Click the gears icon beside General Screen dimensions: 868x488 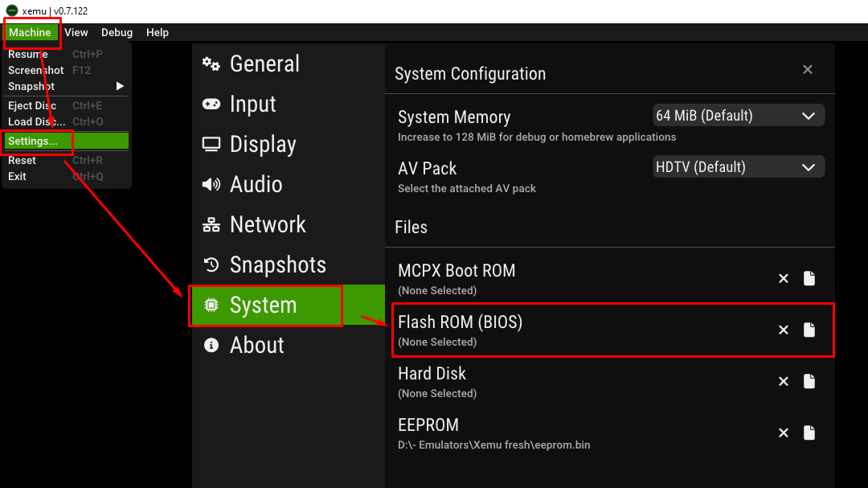(x=211, y=64)
